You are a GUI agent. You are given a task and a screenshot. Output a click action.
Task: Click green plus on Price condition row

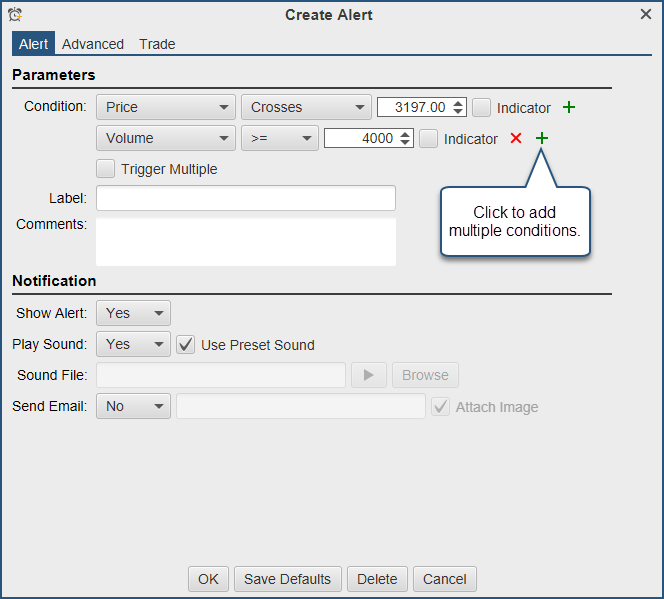tap(569, 107)
